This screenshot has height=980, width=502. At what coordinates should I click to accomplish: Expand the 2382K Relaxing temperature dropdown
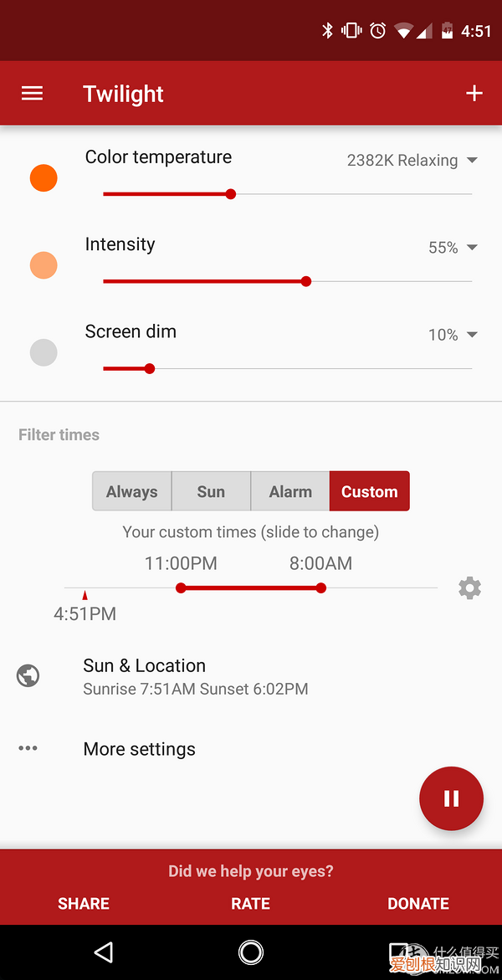click(x=412, y=161)
